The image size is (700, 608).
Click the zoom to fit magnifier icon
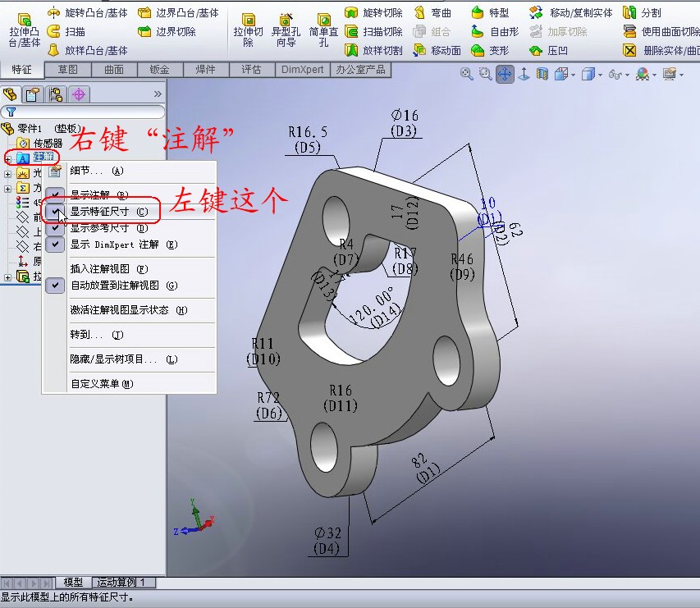click(466, 74)
